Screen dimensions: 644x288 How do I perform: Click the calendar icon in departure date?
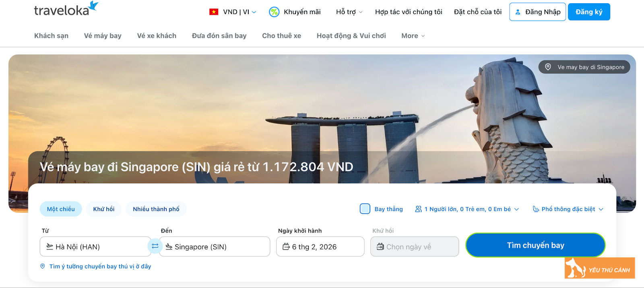[286, 247]
